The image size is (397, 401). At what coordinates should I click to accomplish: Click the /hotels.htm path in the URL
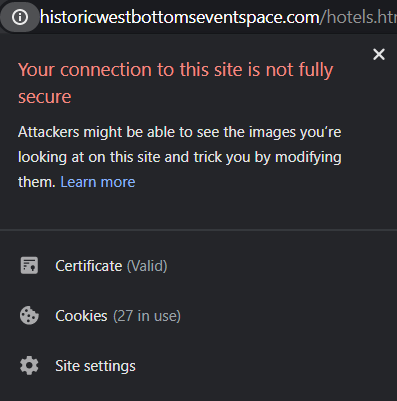pyautogui.click(x=358, y=17)
